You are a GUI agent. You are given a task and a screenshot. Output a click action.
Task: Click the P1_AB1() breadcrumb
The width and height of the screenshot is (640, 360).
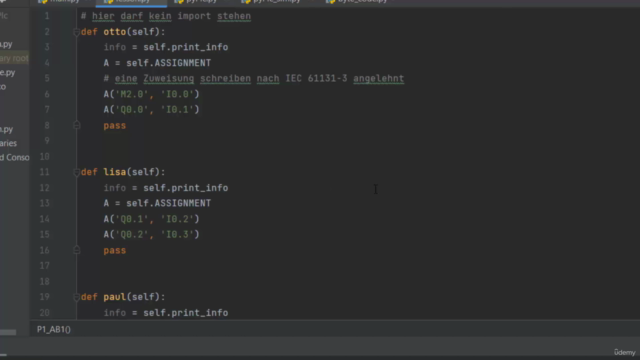53,329
